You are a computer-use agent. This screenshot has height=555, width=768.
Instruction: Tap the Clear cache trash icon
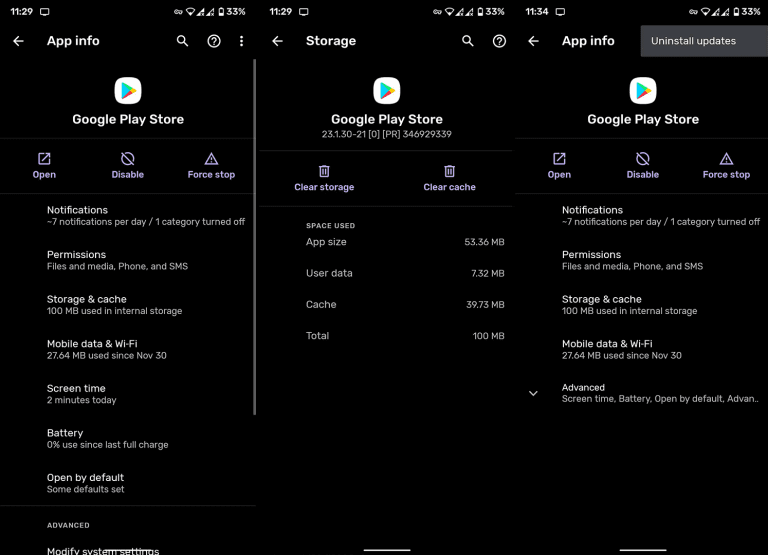click(x=449, y=171)
